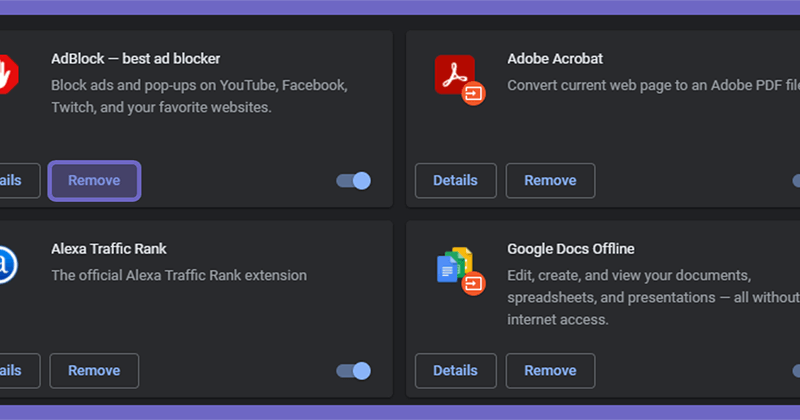Remove the AdBlock extension

(x=94, y=181)
